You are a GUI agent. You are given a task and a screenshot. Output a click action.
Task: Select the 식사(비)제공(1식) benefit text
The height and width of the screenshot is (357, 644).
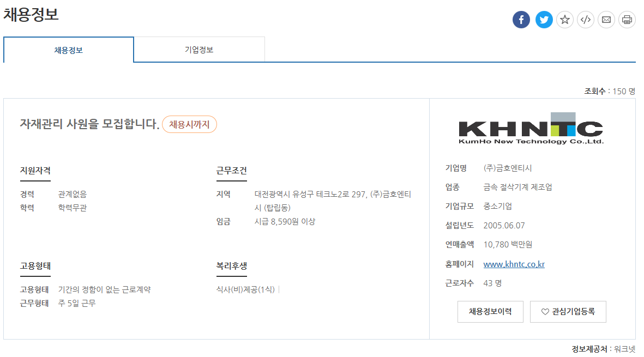pos(245,290)
